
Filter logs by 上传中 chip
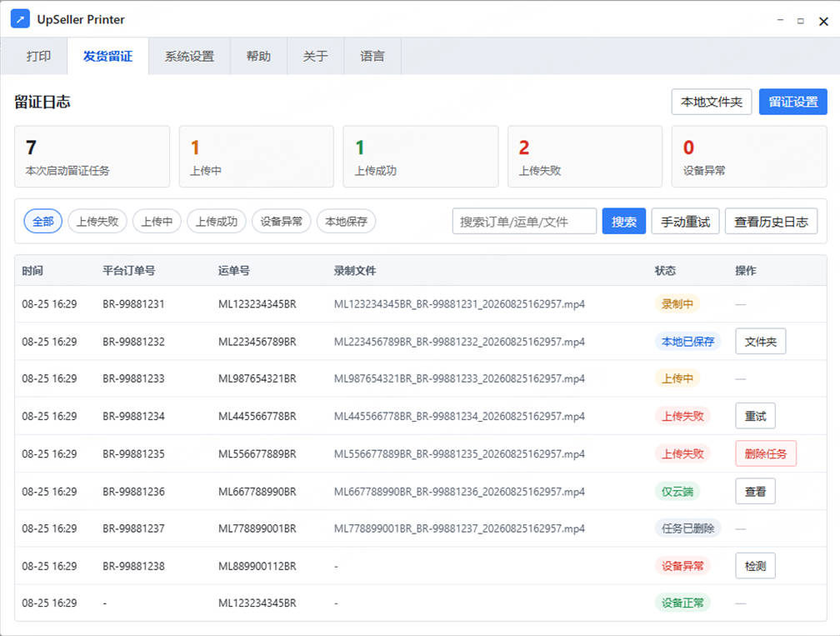[x=157, y=221]
